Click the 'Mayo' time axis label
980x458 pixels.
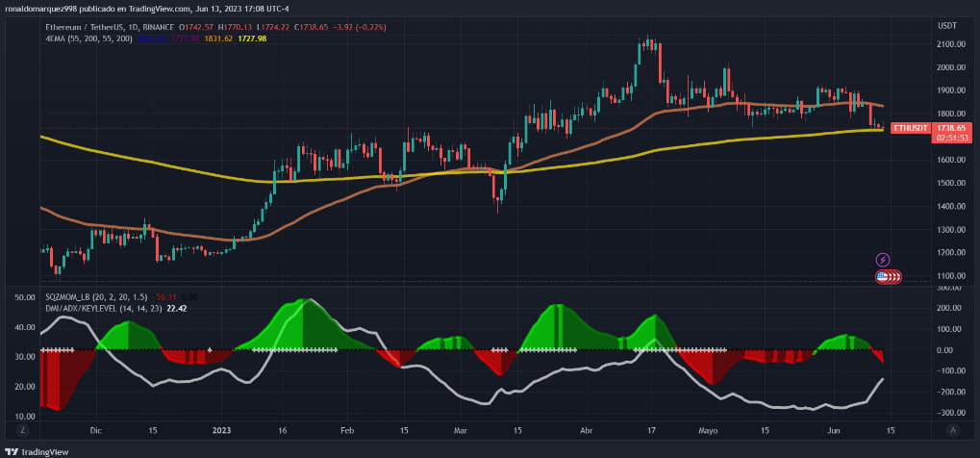point(708,430)
